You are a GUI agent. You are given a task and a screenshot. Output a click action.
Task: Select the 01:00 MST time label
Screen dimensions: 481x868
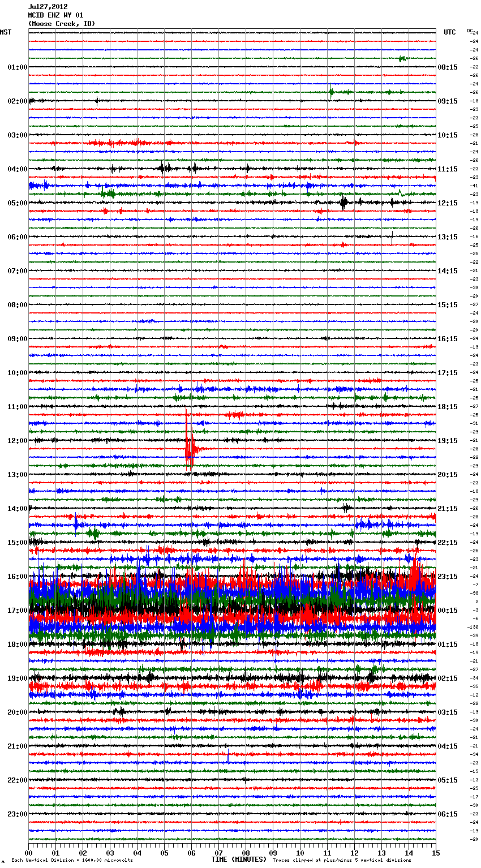click(17, 67)
